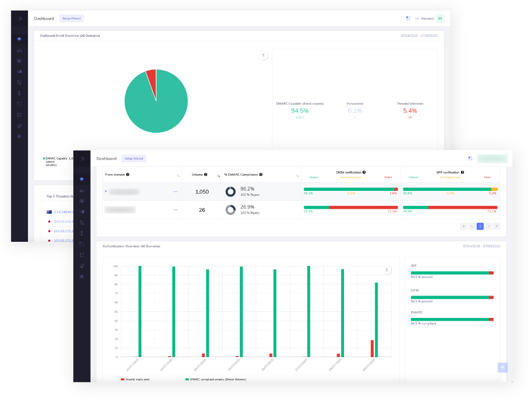Select layers dashboard icon in back window sidebar

click(20, 39)
